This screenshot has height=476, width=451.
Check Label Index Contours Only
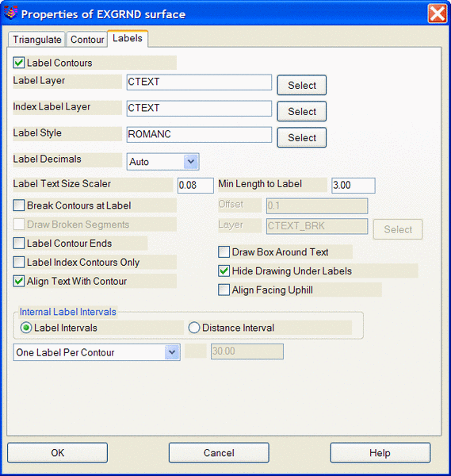19,263
